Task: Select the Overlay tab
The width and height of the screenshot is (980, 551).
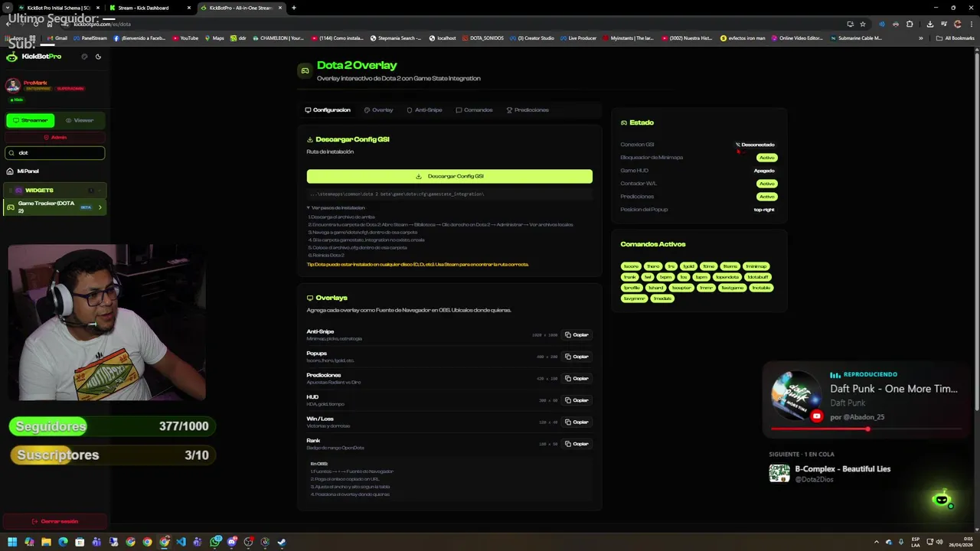Action: pyautogui.click(x=378, y=110)
